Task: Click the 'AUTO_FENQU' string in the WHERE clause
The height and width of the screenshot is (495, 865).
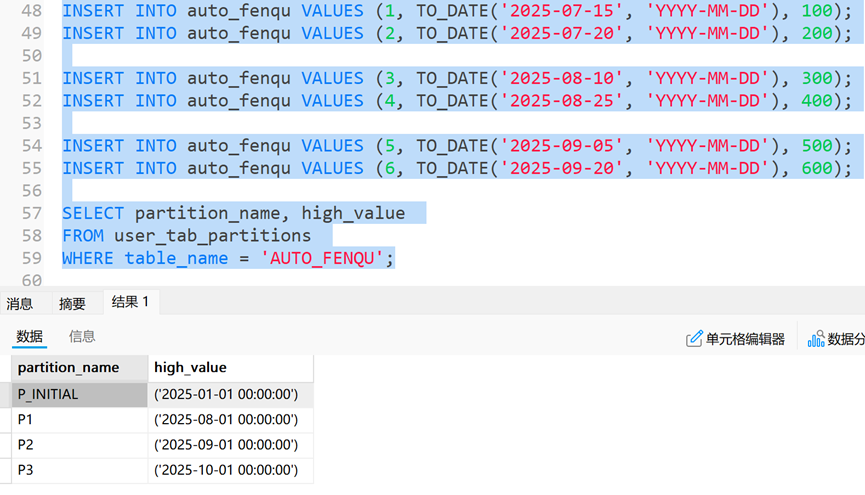Action: click(x=323, y=259)
